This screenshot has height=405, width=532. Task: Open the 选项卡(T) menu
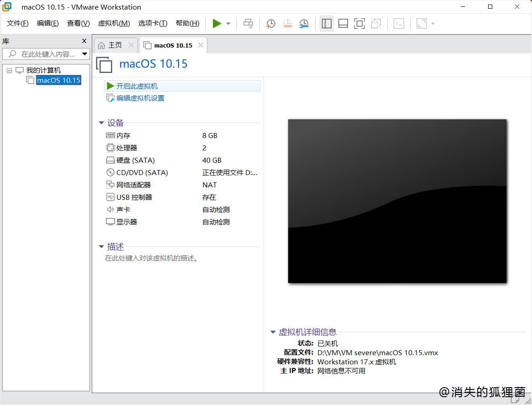point(153,23)
